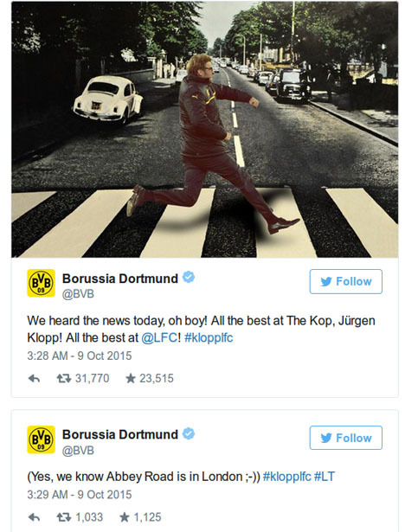Open the #LT hashtag link
Viewport: 405px width, 532px height.
click(325, 477)
